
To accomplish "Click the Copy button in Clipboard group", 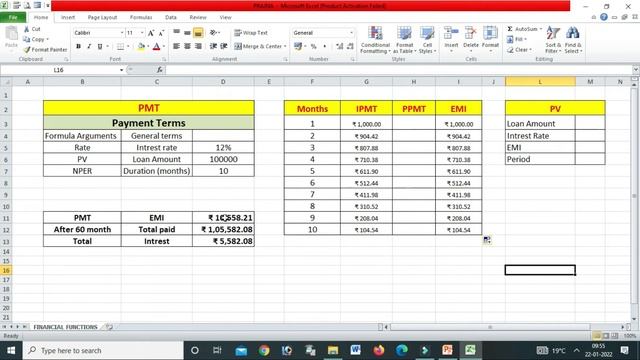I will [x=36, y=39].
